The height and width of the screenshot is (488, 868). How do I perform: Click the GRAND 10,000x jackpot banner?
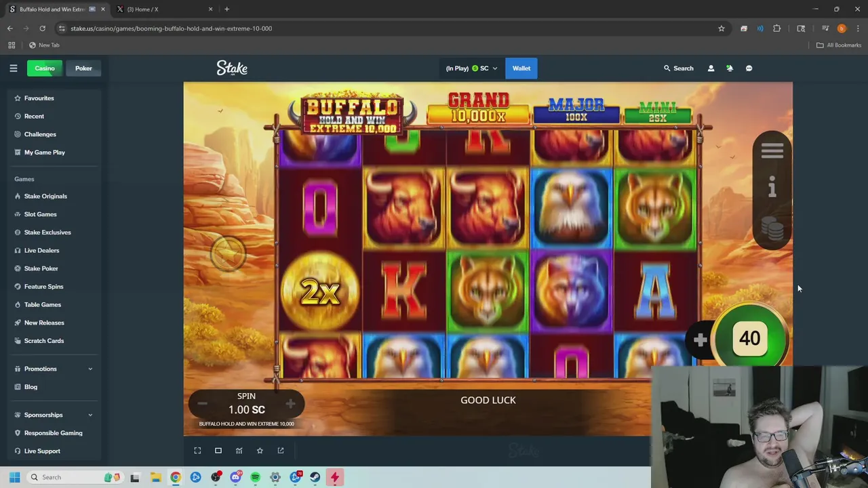478,108
